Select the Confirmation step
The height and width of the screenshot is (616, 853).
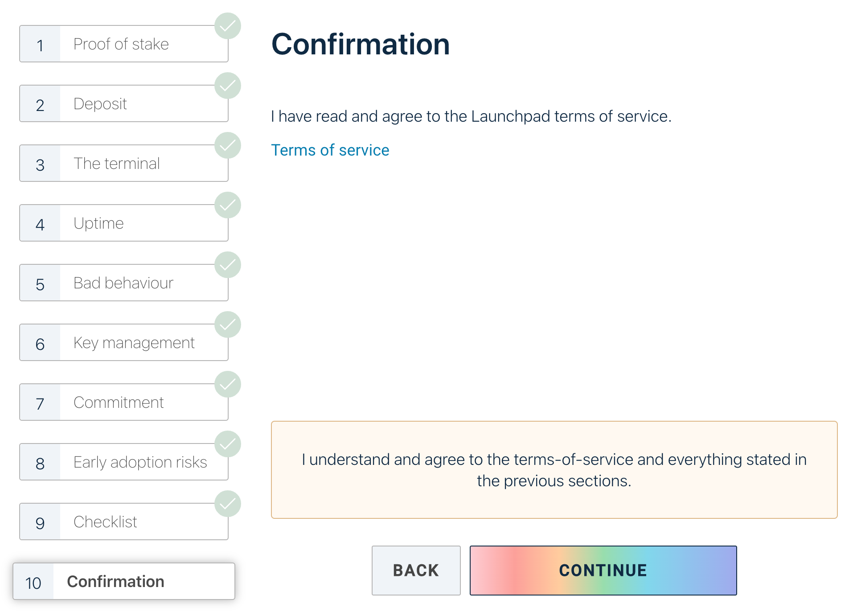(x=124, y=582)
